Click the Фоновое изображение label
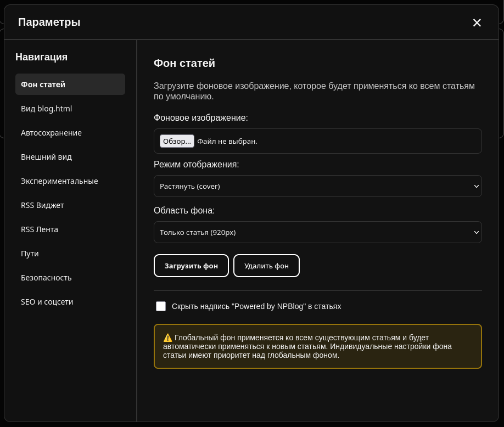This screenshot has width=504, height=427. pos(200,117)
